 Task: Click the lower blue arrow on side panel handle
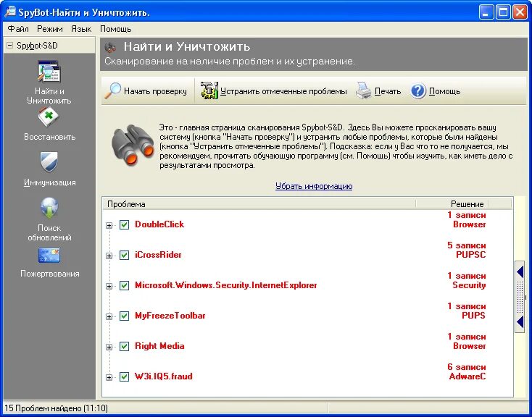coord(520,322)
